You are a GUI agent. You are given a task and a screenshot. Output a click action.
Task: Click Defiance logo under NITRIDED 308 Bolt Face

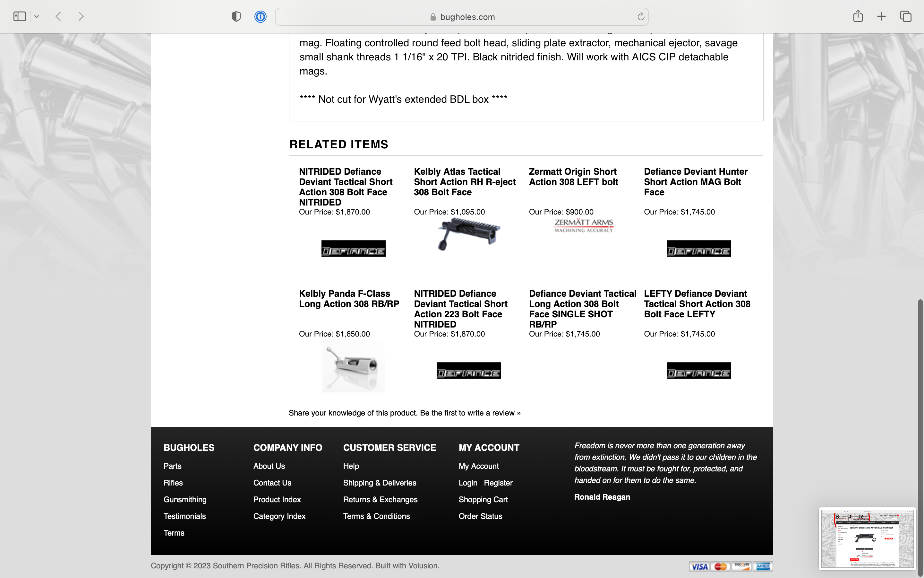point(353,249)
